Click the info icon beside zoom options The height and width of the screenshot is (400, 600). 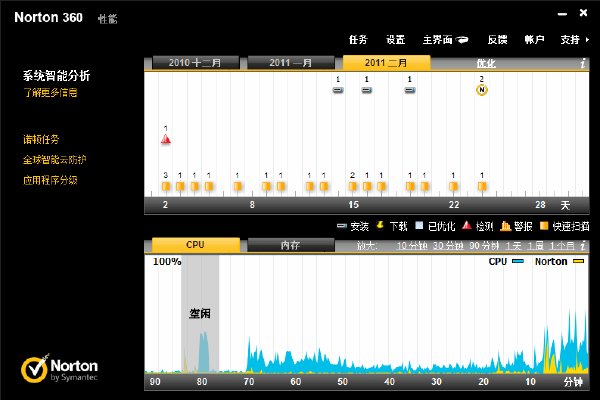coord(583,246)
